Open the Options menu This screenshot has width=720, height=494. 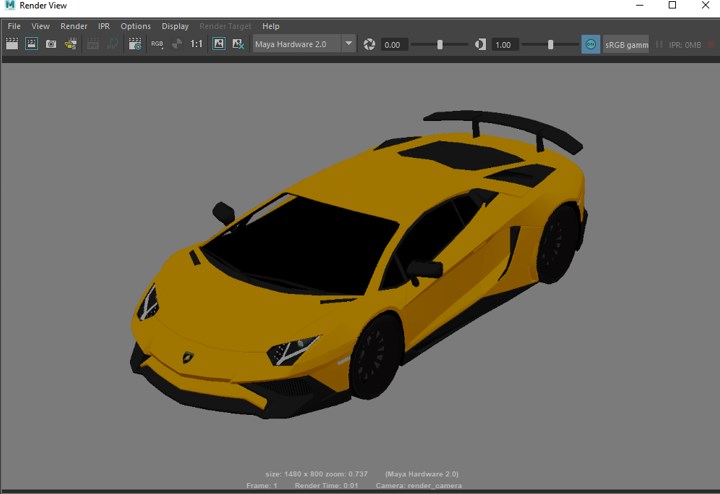[x=135, y=26]
